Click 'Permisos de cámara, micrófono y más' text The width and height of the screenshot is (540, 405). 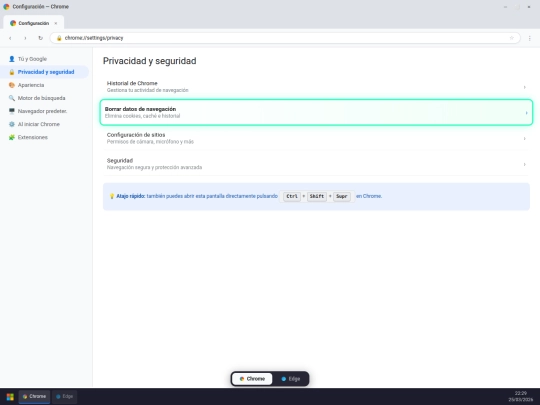coord(150,142)
